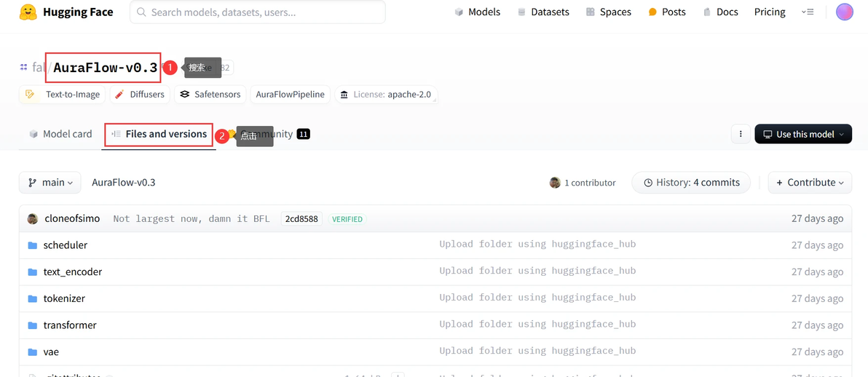Expand the Use this model dropdown
Viewport: 868px width, 377px height.
click(803, 134)
